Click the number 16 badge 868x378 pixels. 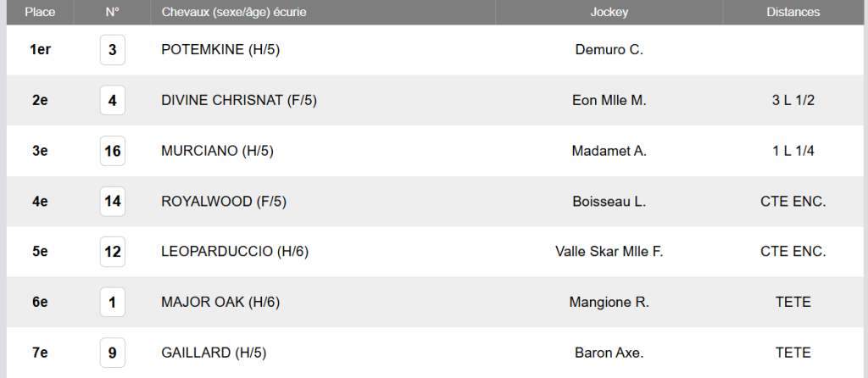coord(112,152)
